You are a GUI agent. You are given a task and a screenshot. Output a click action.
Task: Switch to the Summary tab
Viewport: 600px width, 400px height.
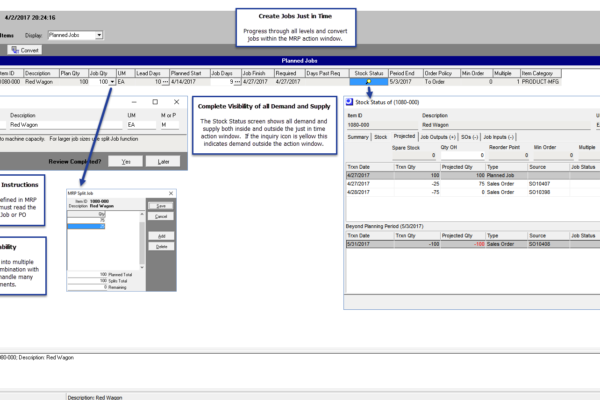coord(358,137)
